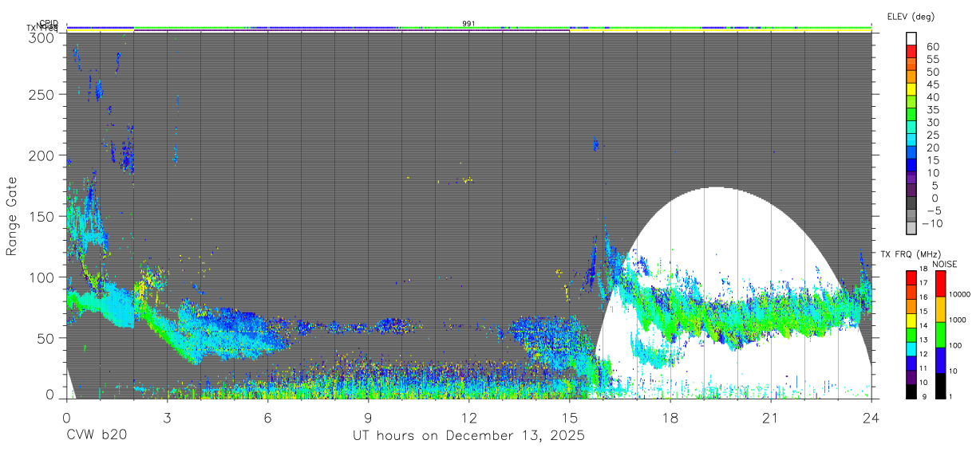Select green ELEV swatch between 30 and 35
Screen dimensions: 980x452
[x=911, y=115]
